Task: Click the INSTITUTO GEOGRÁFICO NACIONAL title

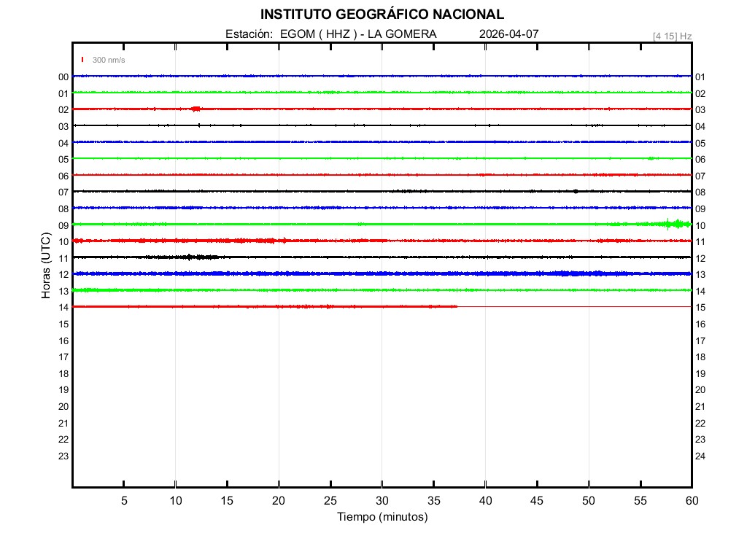Action: coord(382,15)
